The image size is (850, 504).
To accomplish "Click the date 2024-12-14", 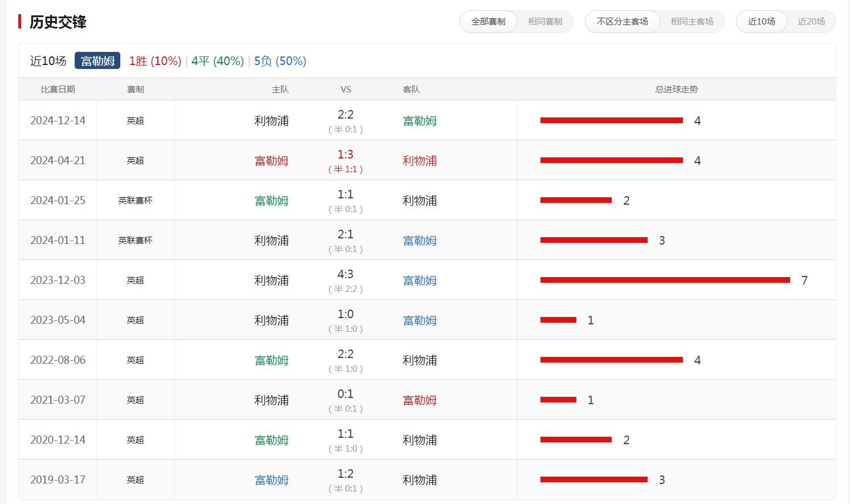I will click(x=58, y=120).
